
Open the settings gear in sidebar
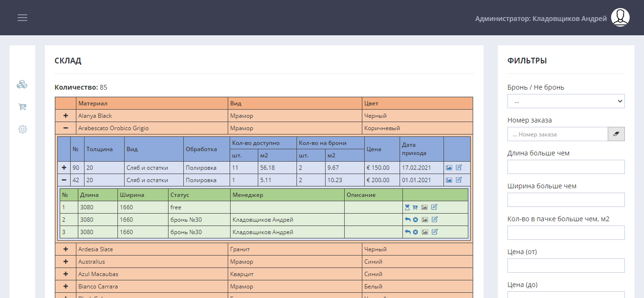click(x=22, y=129)
